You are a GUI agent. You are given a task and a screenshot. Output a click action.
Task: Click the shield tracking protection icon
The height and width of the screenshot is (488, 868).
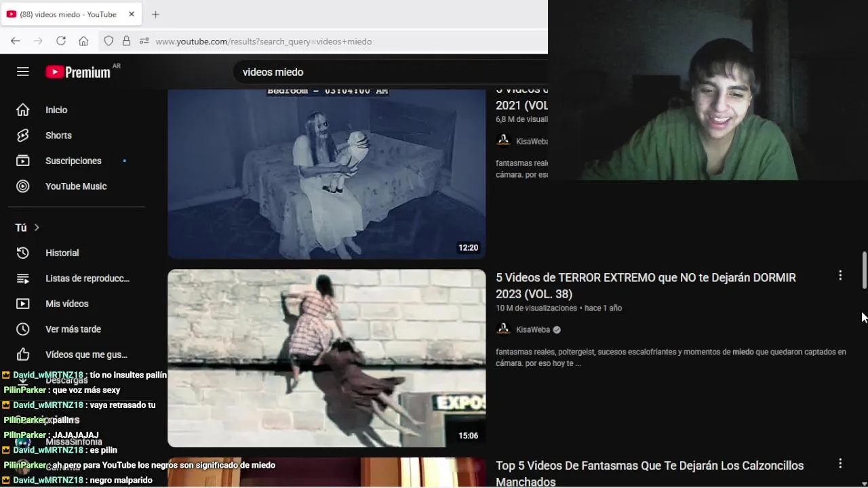(108, 41)
